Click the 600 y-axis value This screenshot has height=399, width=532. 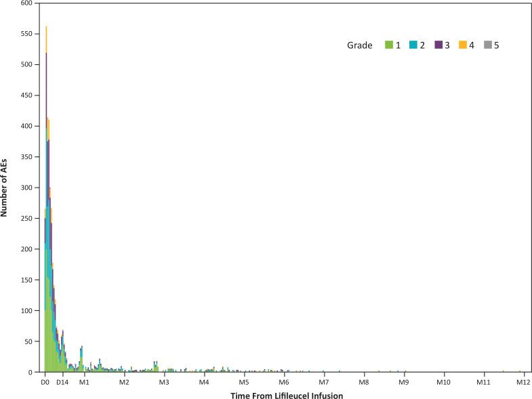tap(26, 3)
